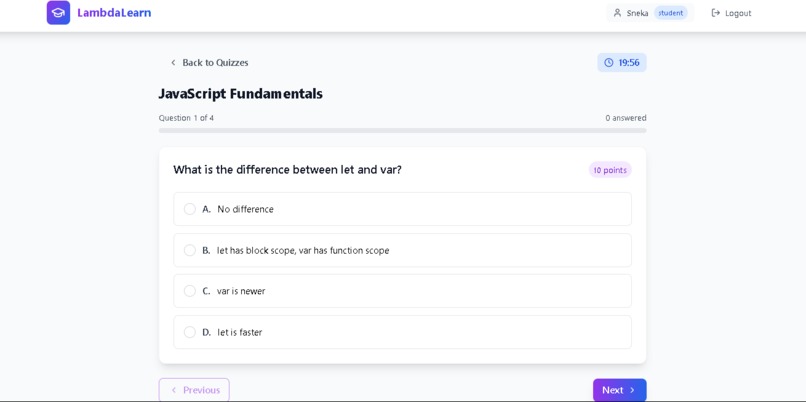Select radio button for option B
The height and width of the screenshot is (402, 806).
click(190, 250)
